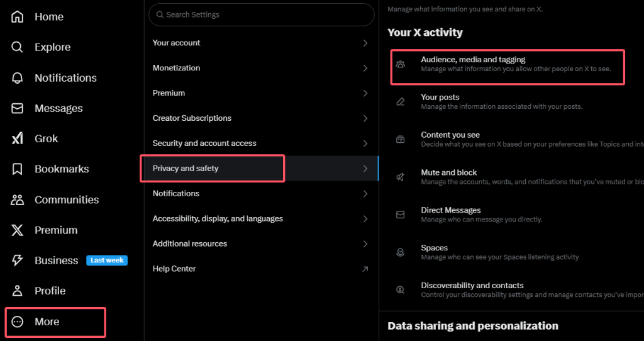Click the Content you see icon
This screenshot has width=644, height=341.
point(401,140)
